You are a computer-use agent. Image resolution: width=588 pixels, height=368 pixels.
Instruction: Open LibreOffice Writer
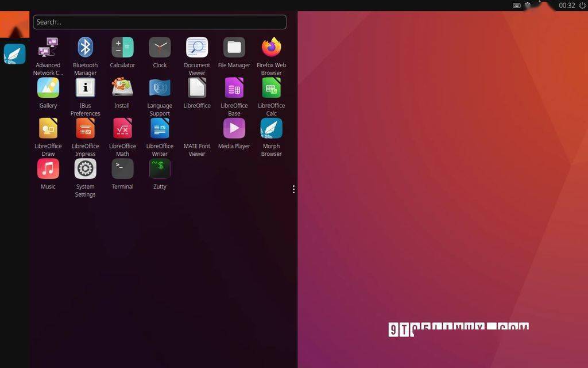[160, 128]
